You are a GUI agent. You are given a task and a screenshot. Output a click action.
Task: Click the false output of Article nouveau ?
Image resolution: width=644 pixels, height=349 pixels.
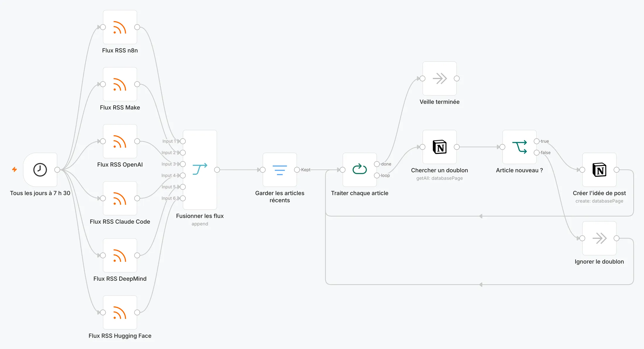[537, 153]
